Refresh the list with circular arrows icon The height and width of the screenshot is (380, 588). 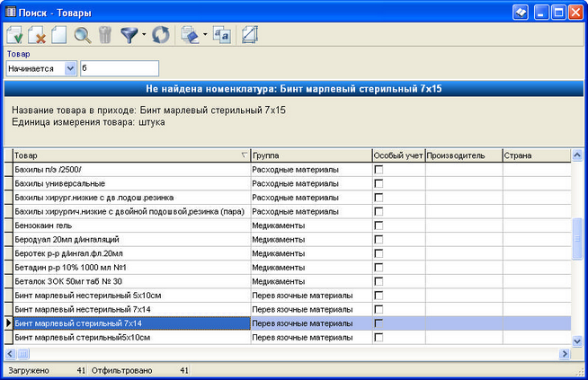[161, 35]
